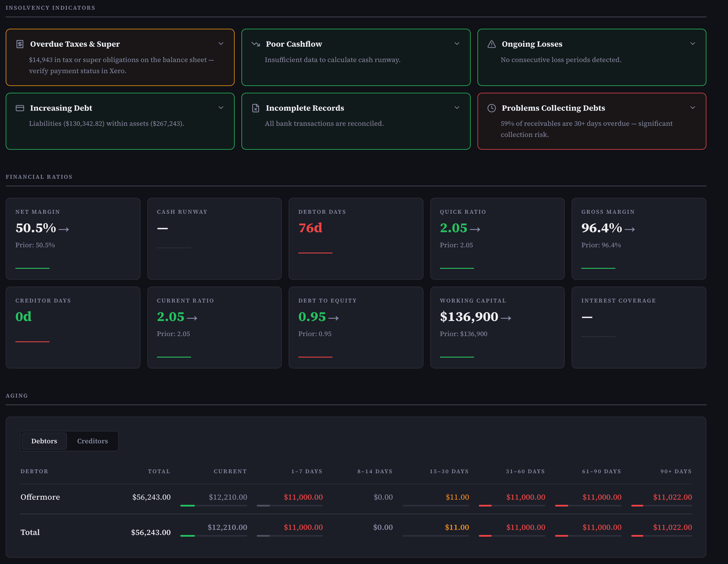Viewport: 728px width, 564px height.
Task: Click the Overdue Taxes & Super receipt icon
Action: click(x=20, y=44)
